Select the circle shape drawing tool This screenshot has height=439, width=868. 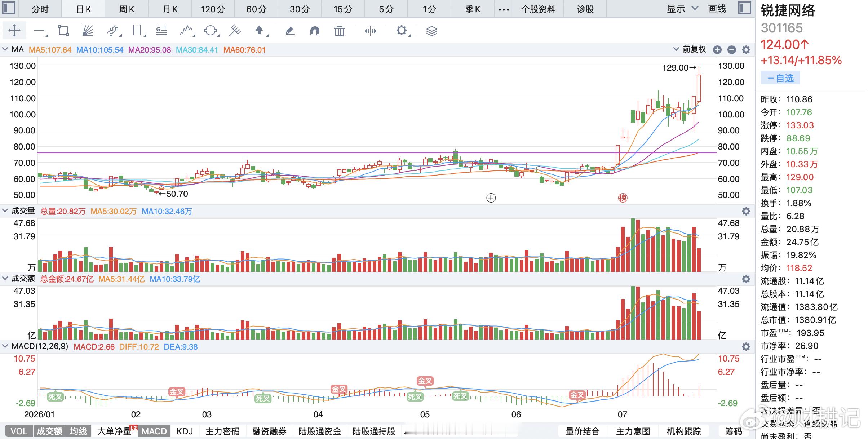[211, 31]
